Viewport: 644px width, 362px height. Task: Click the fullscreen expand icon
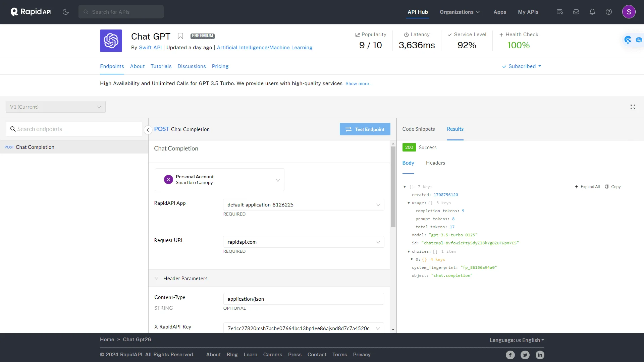click(x=633, y=107)
